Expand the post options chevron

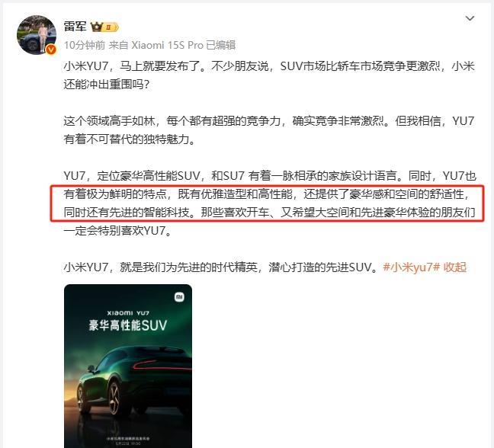coord(470,18)
